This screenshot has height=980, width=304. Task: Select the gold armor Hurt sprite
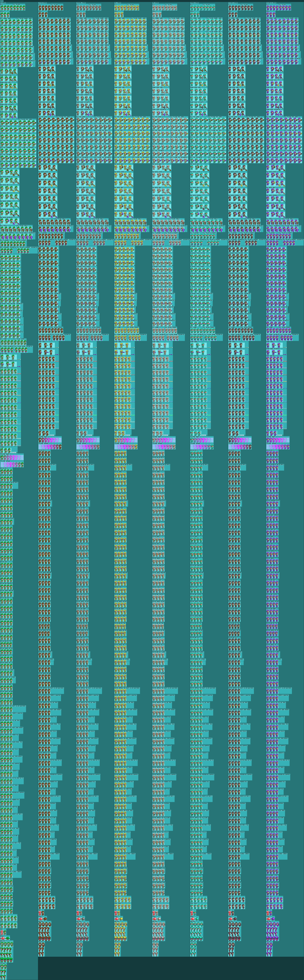(x=117, y=913)
